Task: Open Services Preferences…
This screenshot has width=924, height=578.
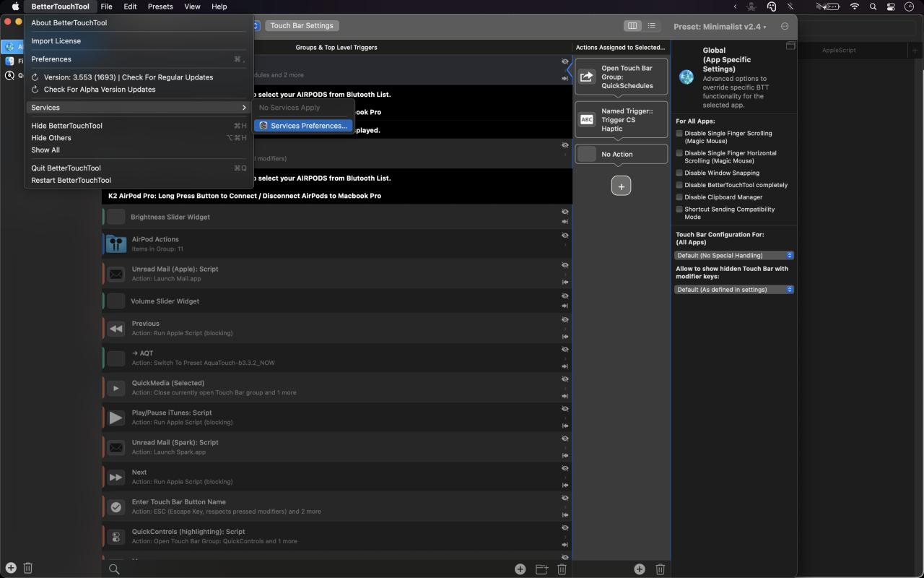Action: coord(303,126)
